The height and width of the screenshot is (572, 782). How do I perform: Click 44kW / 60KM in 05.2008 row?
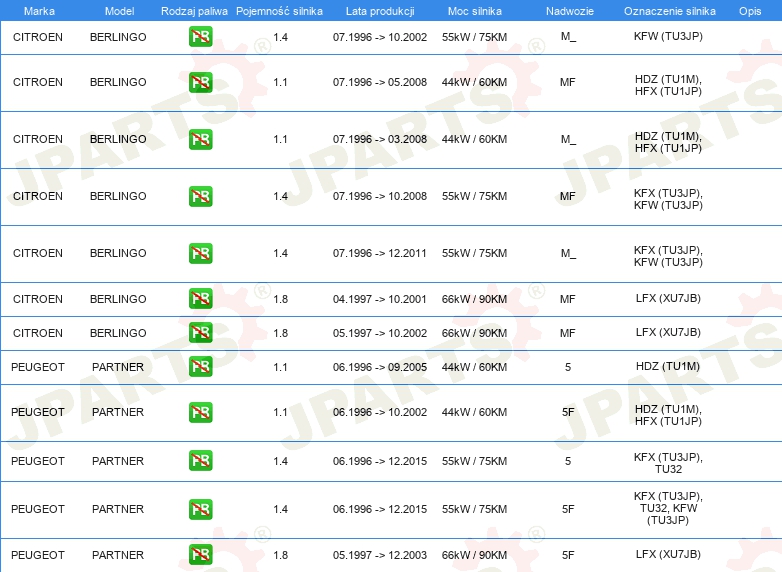coord(474,82)
